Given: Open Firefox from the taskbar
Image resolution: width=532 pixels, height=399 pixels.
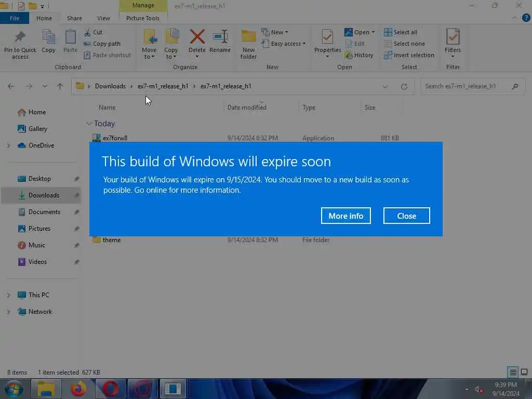Looking at the screenshot, I should 78,389.
